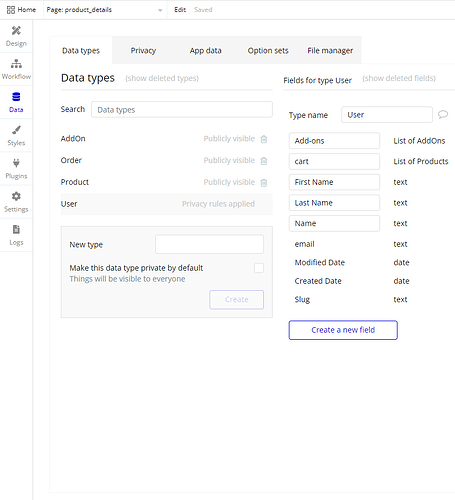Delete the Order data type trash icon
Screen dimensions: 455x500
tap(264, 161)
